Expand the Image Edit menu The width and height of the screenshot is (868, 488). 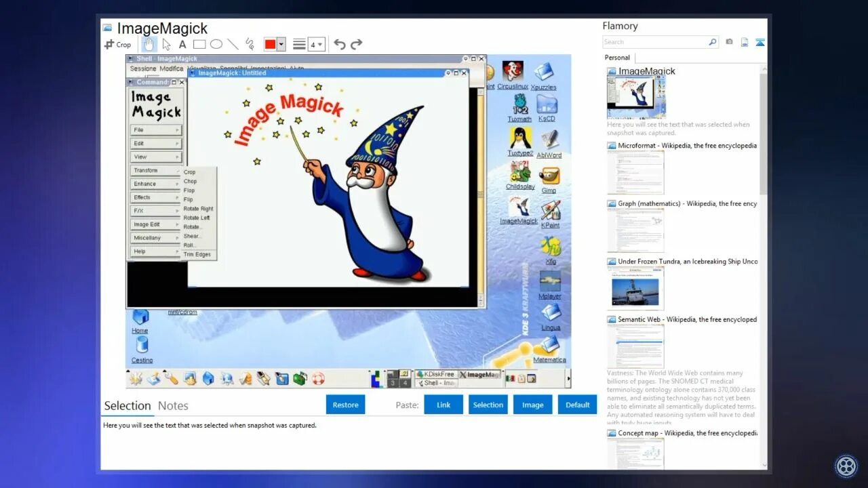coord(156,225)
